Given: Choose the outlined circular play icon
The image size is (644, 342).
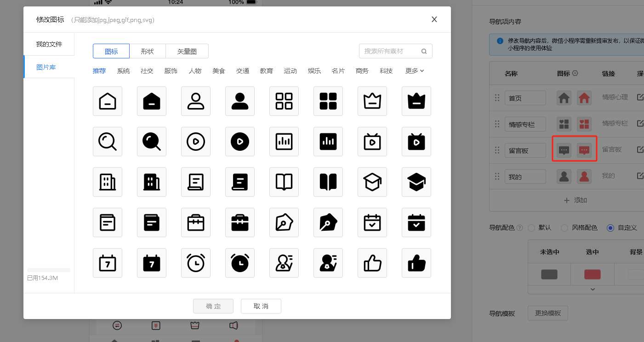Looking at the screenshot, I should pos(196,142).
